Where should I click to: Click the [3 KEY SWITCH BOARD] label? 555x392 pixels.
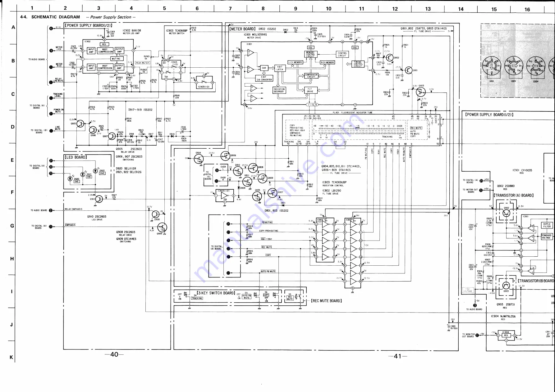(216, 293)
